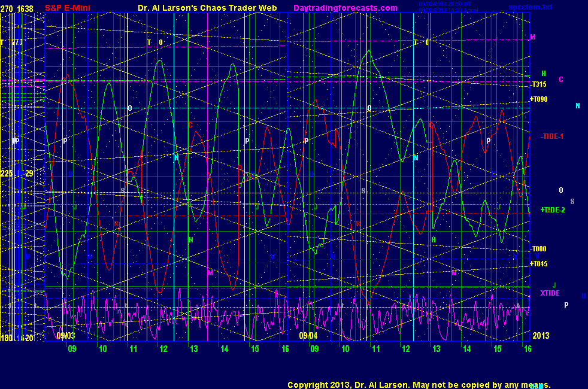Click the S&P E-Mini chart title
The width and height of the screenshot is (588, 389).
tap(68, 8)
